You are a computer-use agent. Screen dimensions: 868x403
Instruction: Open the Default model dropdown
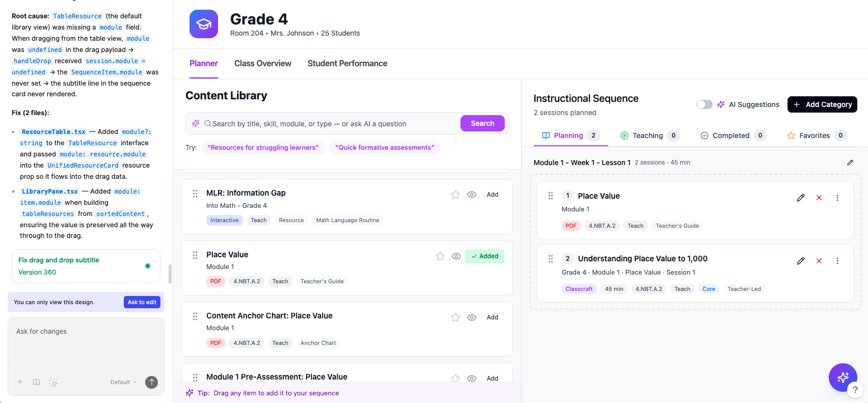pyautogui.click(x=124, y=382)
